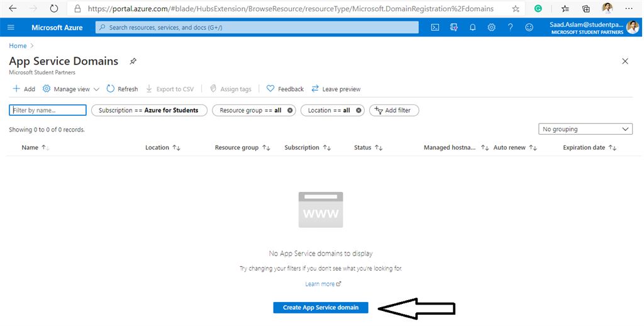Open browser favorites list icon
Image resolution: width=644 pixels, height=326 pixels.
(x=565, y=8)
